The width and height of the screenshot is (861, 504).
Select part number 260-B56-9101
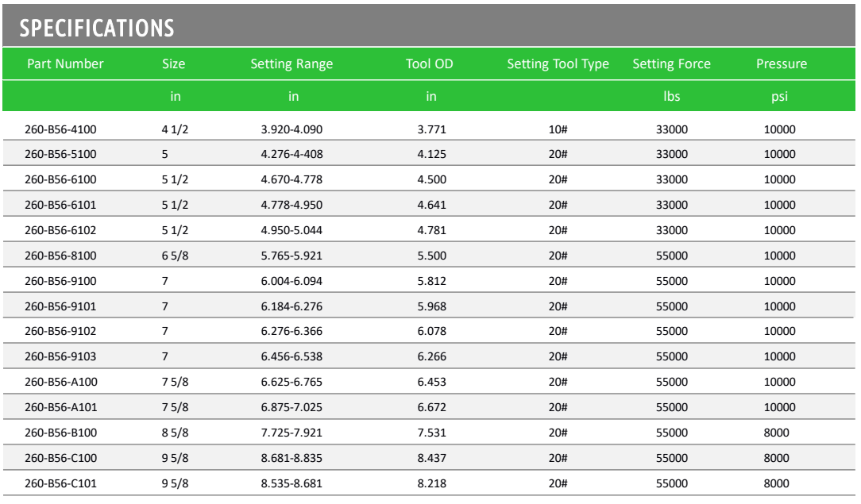[x=60, y=306]
